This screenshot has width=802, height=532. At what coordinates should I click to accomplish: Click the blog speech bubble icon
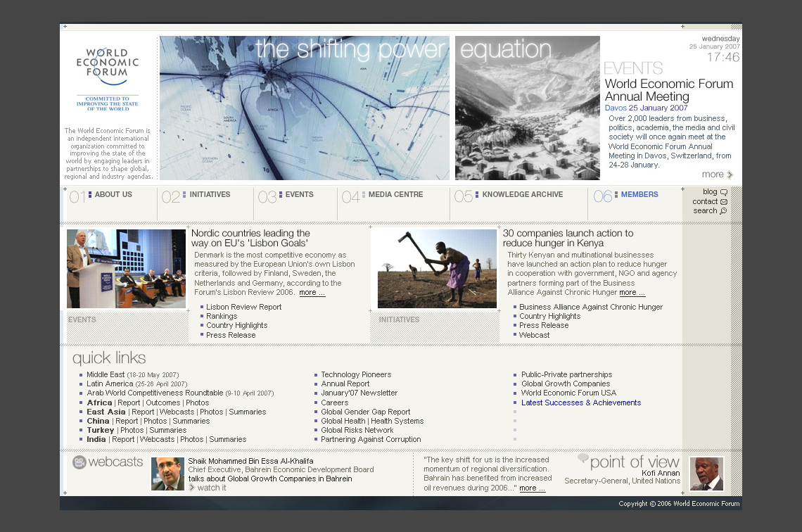click(724, 192)
